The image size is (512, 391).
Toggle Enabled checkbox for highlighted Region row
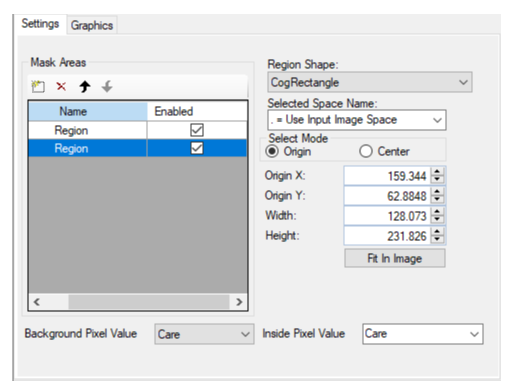[197, 148]
